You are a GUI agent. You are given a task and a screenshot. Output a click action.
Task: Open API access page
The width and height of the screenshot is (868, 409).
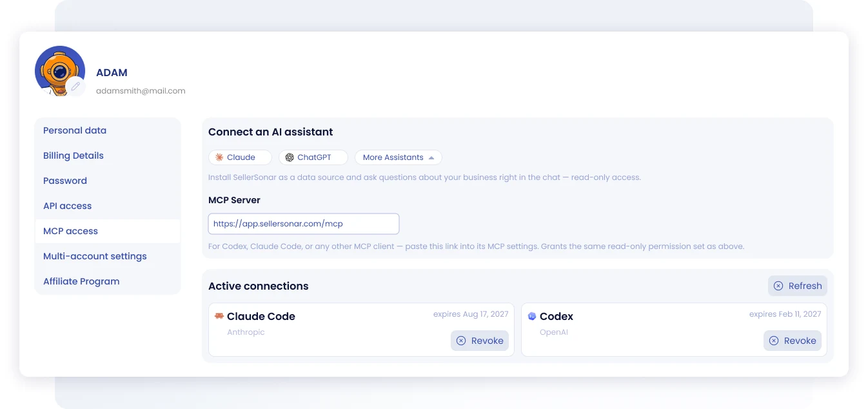tap(108, 206)
